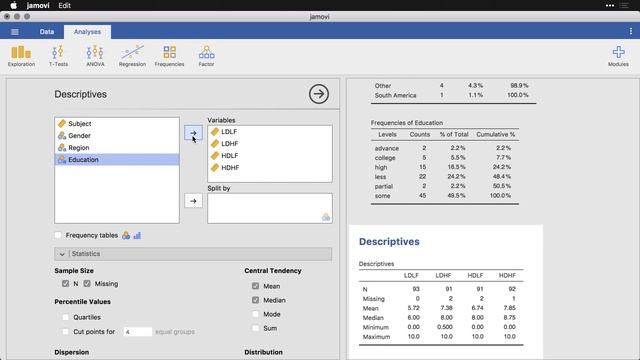The image size is (640, 360).
Task: Collapse the Statistics section
Action: coord(193,253)
